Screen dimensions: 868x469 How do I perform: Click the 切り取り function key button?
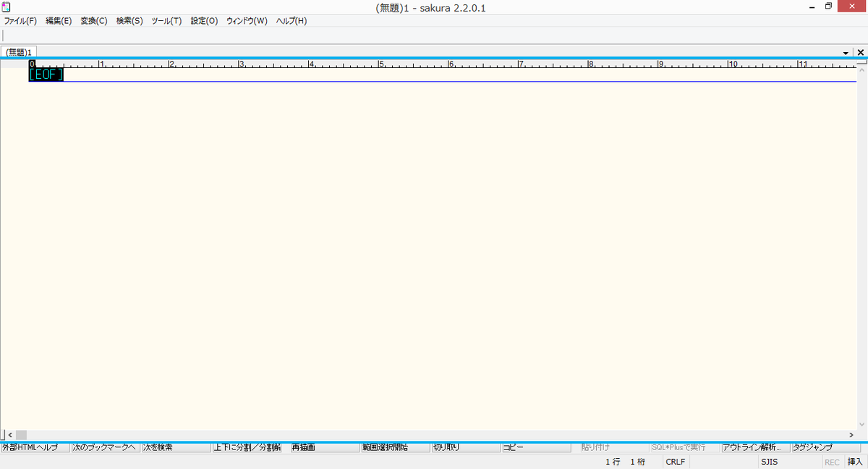(466, 447)
